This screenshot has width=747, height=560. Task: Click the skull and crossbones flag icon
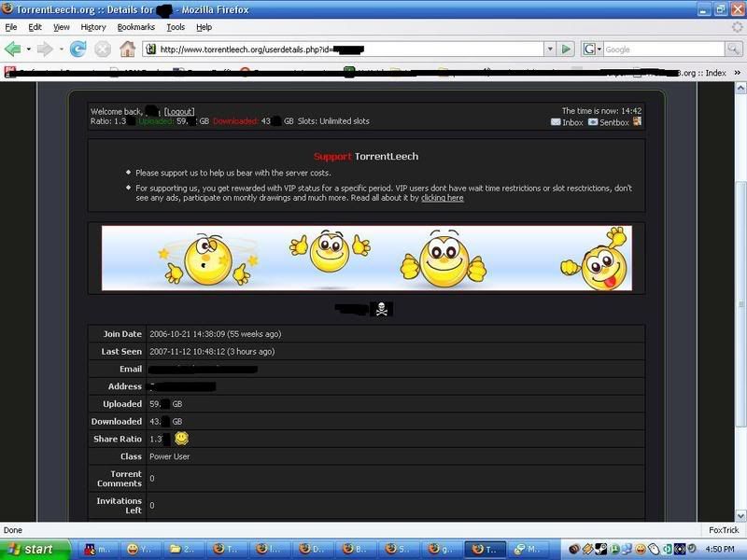(x=382, y=309)
